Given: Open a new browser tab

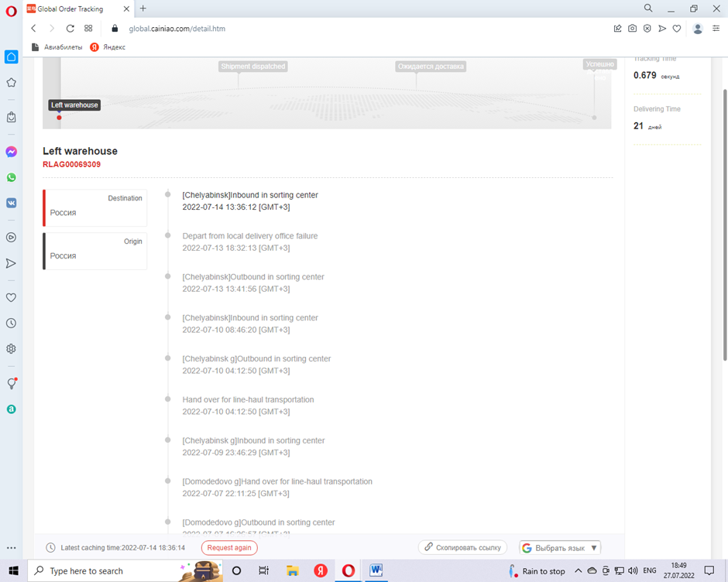Looking at the screenshot, I should [143, 9].
